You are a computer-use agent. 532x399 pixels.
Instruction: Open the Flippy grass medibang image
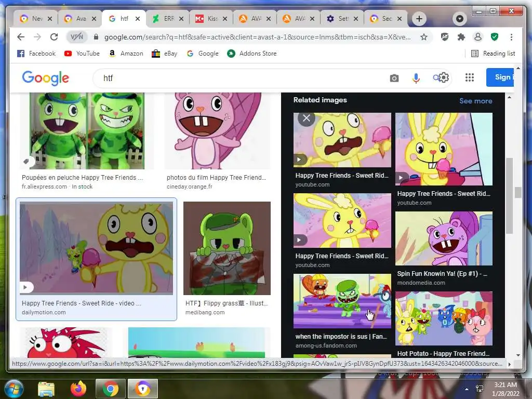pos(227,248)
